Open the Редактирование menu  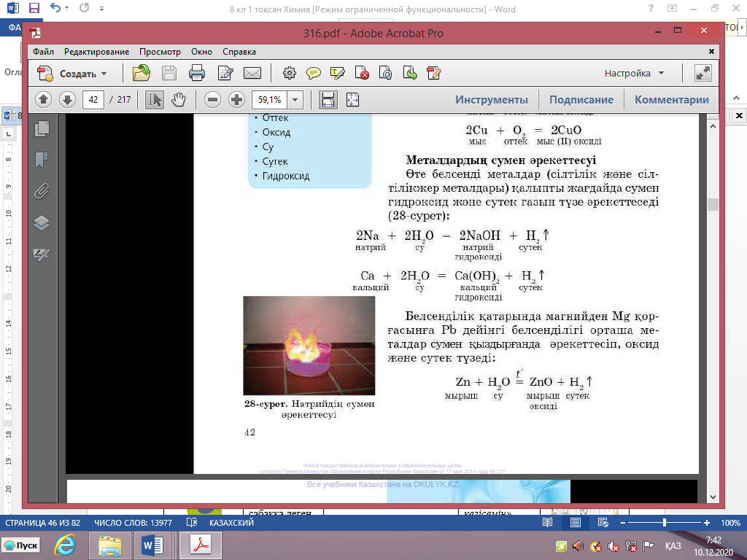click(96, 52)
